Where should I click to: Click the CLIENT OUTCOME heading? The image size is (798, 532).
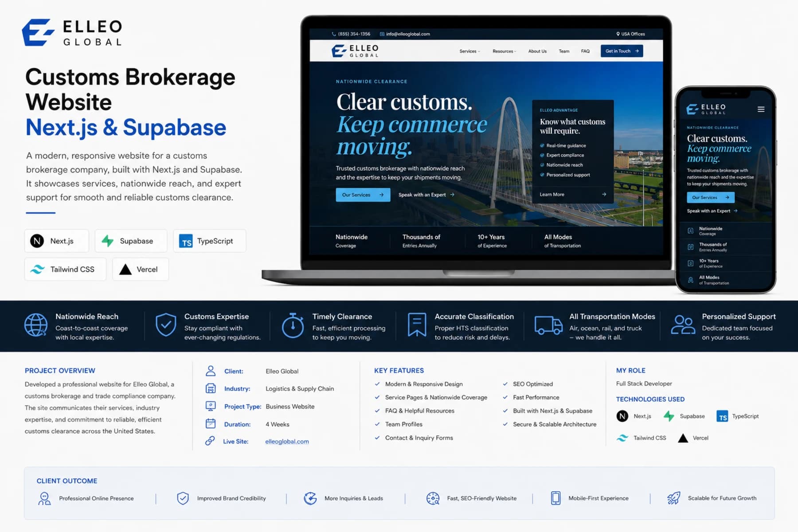click(x=66, y=481)
